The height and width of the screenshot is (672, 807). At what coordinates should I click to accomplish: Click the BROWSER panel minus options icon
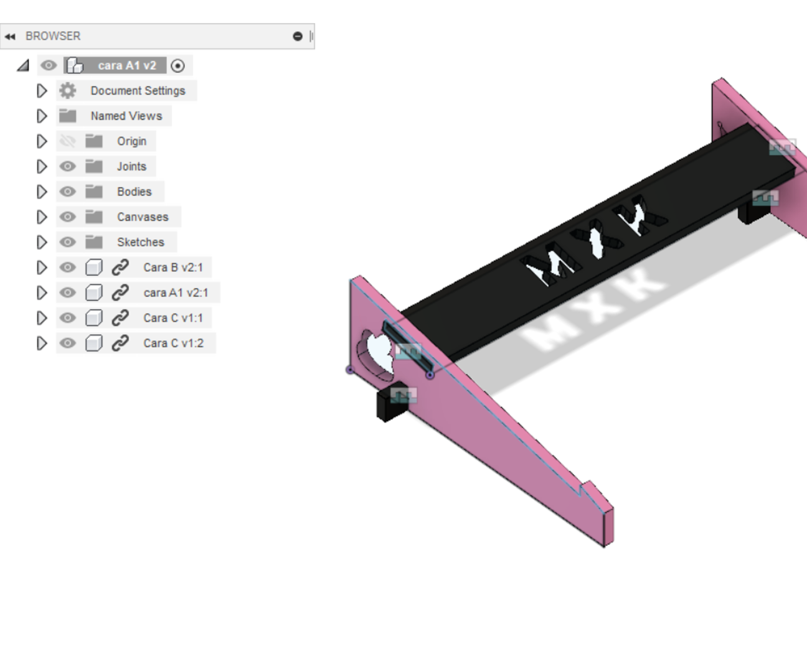[298, 37]
